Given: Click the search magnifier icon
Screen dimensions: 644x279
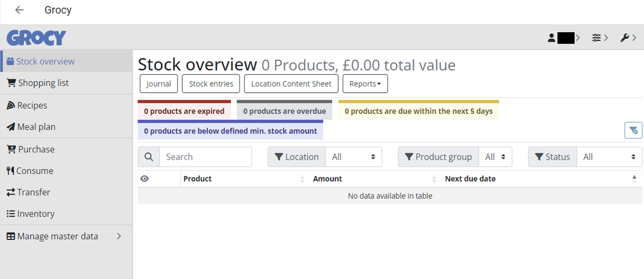Looking at the screenshot, I should tap(149, 157).
